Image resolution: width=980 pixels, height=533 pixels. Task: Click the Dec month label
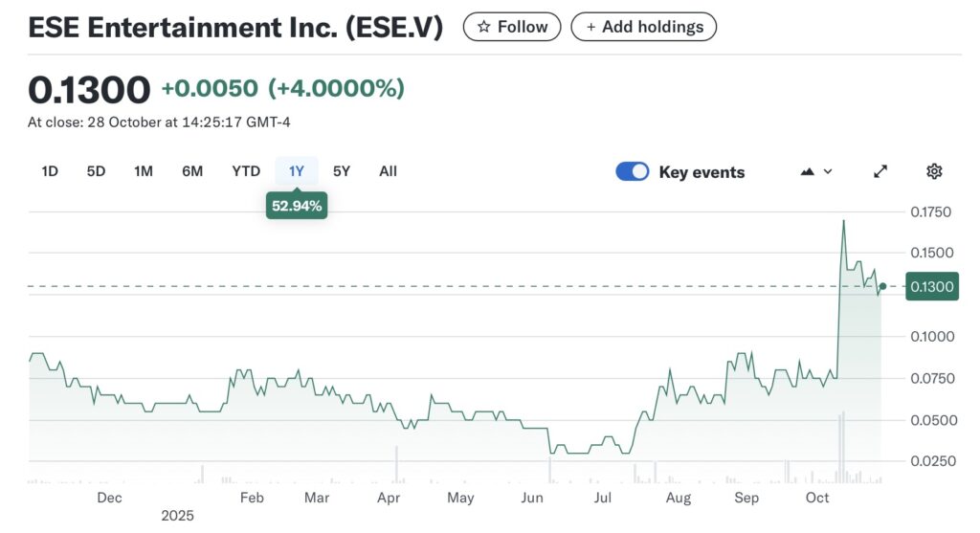pos(109,498)
